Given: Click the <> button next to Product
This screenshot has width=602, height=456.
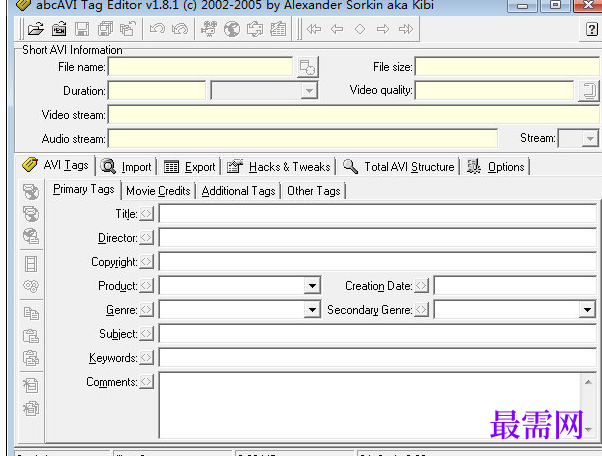Looking at the screenshot, I should click(146, 285).
